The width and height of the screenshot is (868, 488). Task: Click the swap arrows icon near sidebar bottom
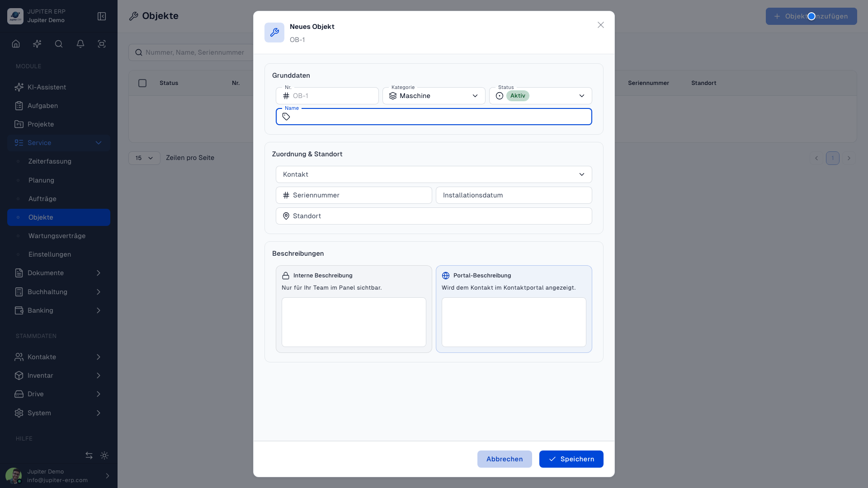[x=89, y=455]
